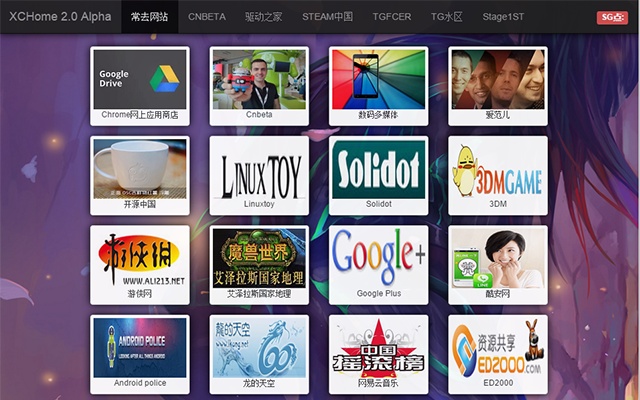Click the Solidot caption under the logo

click(378, 204)
